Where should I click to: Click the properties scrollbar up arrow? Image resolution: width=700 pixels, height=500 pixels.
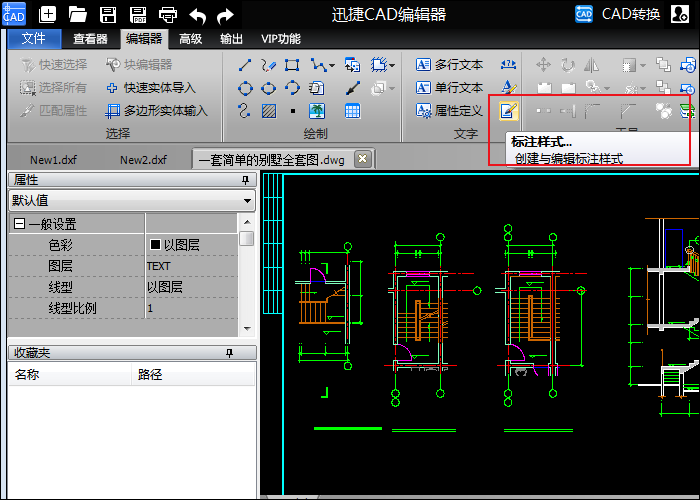[x=247, y=222]
